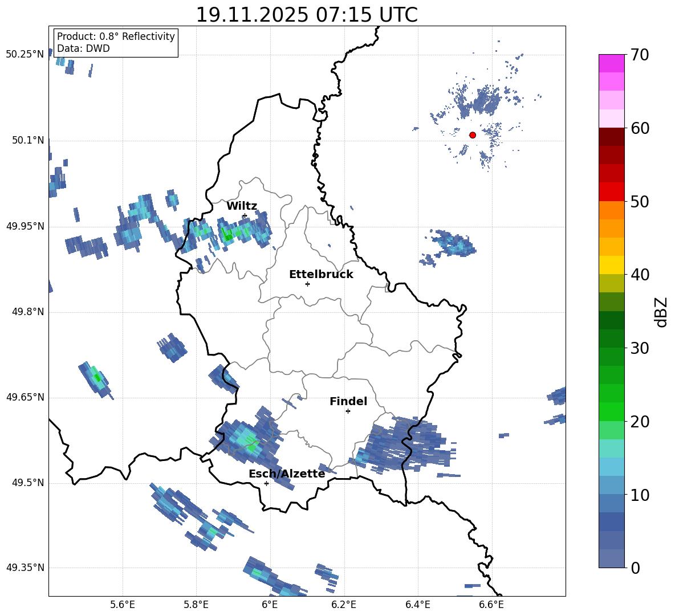Viewport: 675px width, 616px height.
Task: Click the cross marker below Wiltz label
Action: (245, 216)
